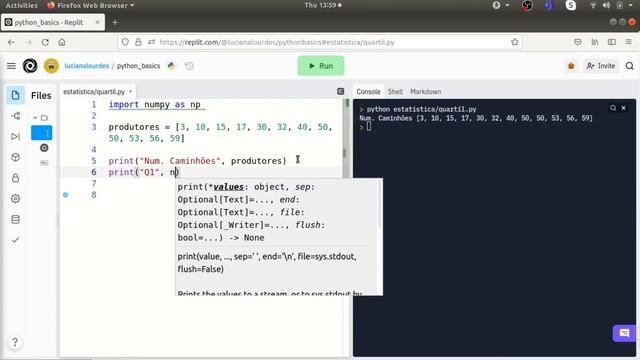
Task: Select the estatistica/quartil.py editor tab
Action: point(94,91)
